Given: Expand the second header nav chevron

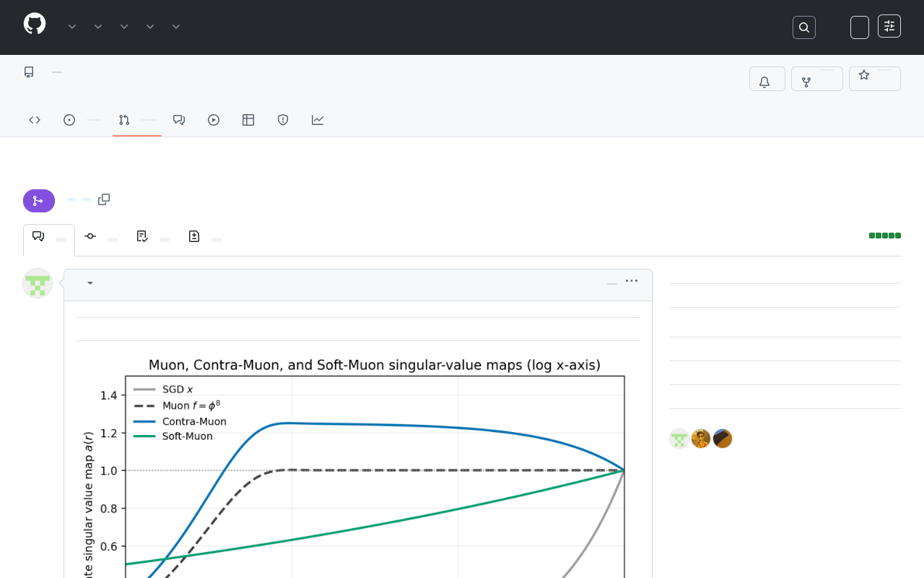Looking at the screenshot, I should point(98,27).
